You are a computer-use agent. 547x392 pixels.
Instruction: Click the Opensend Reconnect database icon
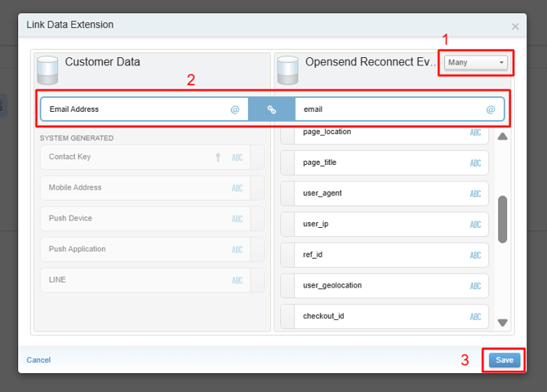[x=288, y=69]
